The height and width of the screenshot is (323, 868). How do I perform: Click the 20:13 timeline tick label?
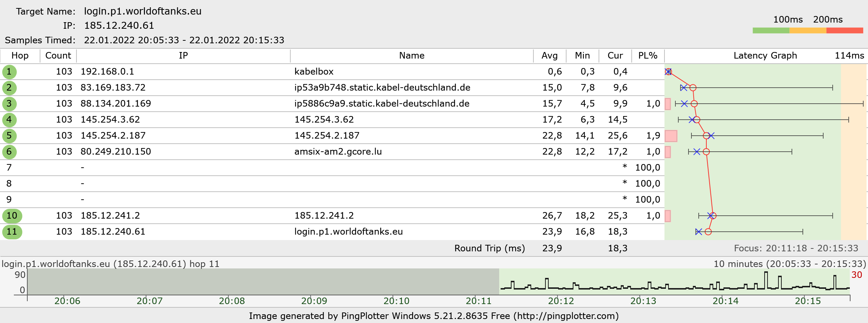[x=643, y=301]
